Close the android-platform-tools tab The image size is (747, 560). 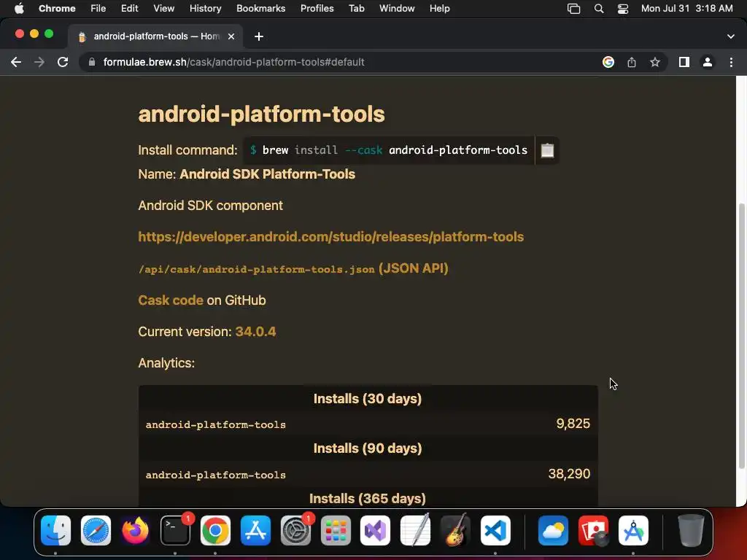click(231, 36)
